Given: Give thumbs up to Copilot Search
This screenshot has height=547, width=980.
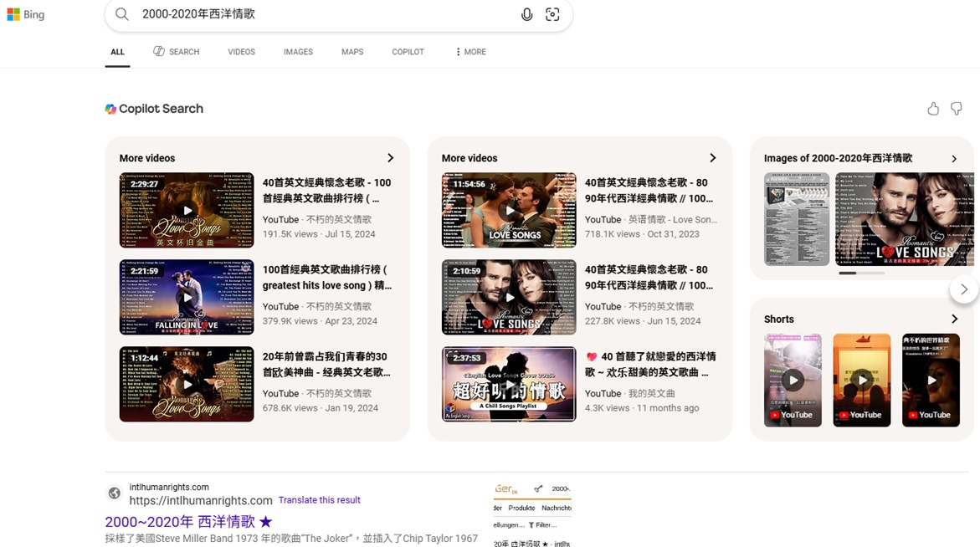Looking at the screenshot, I should click(933, 109).
